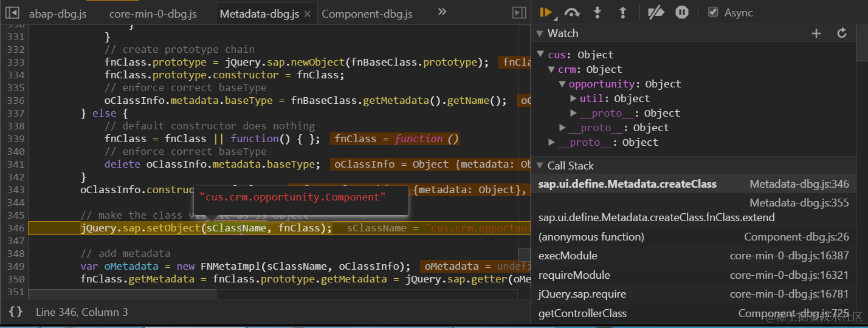This screenshot has width=868, height=328.
Task: Expand __proto__ under cus
Action: point(551,142)
